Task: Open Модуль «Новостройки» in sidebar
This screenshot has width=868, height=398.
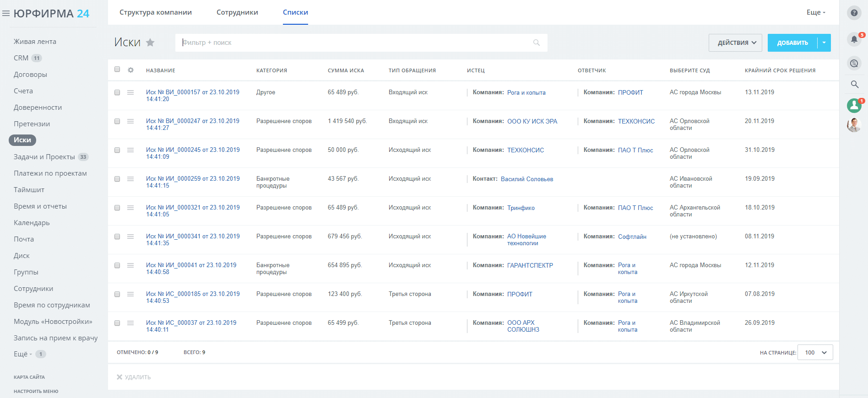Action: (x=53, y=322)
